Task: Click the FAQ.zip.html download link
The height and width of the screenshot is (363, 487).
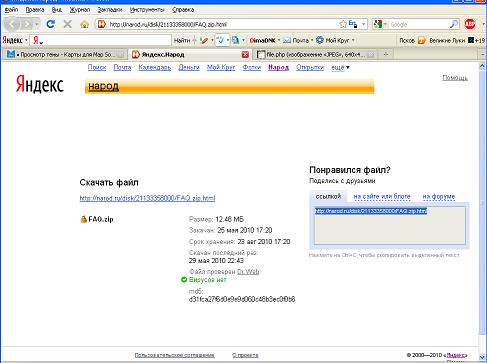Action: pos(147,198)
